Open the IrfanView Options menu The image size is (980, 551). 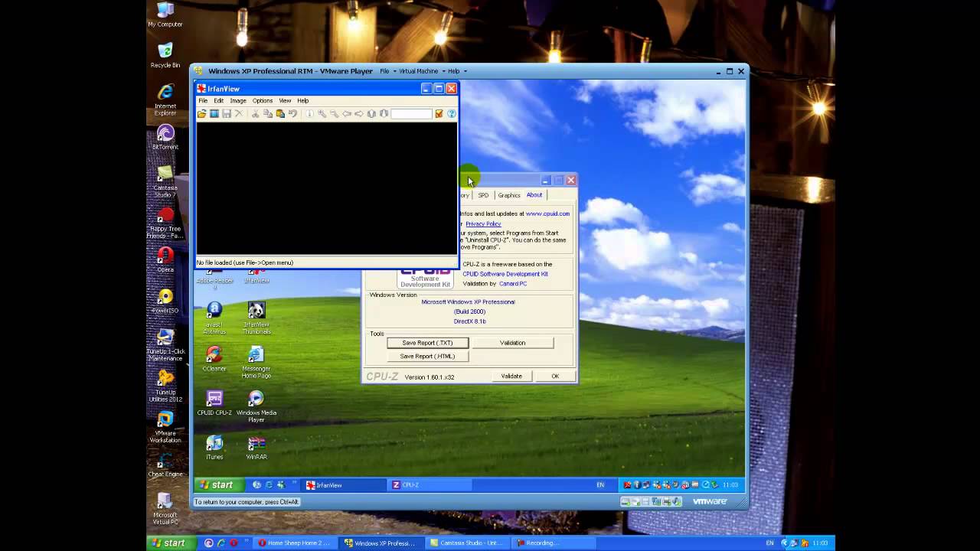click(263, 100)
